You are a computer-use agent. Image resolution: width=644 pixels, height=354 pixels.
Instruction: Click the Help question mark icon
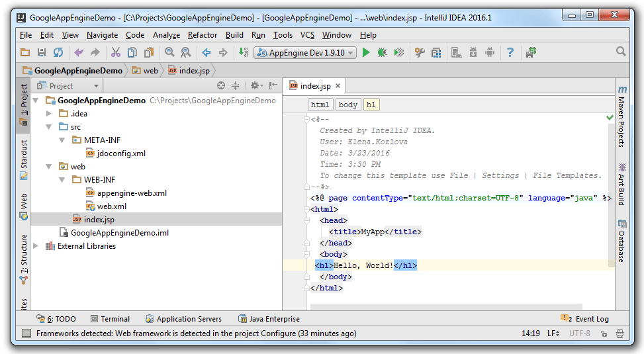[x=510, y=52]
